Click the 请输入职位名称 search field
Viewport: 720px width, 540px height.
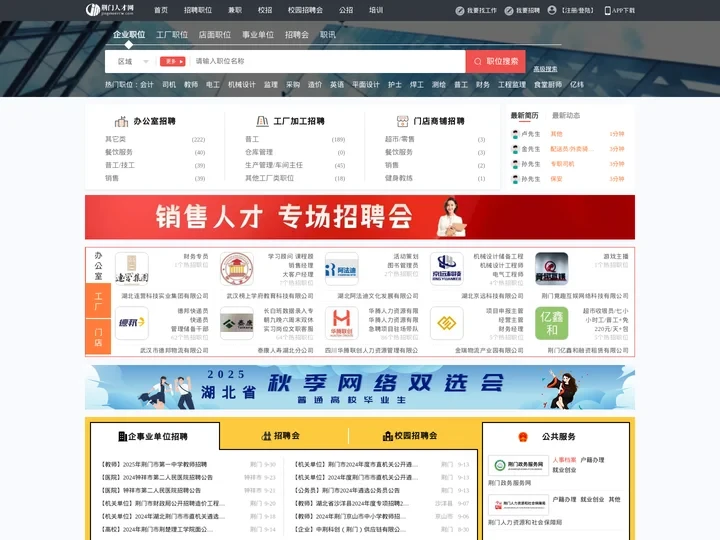click(x=328, y=61)
